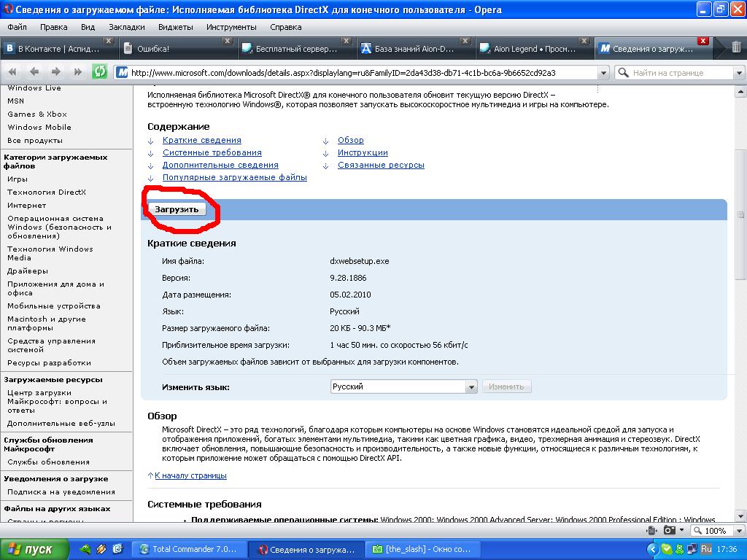This screenshot has width=747, height=560.
Task: Click the zoom magnifier icon showing 100%
Action: pyautogui.click(x=698, y=531)
